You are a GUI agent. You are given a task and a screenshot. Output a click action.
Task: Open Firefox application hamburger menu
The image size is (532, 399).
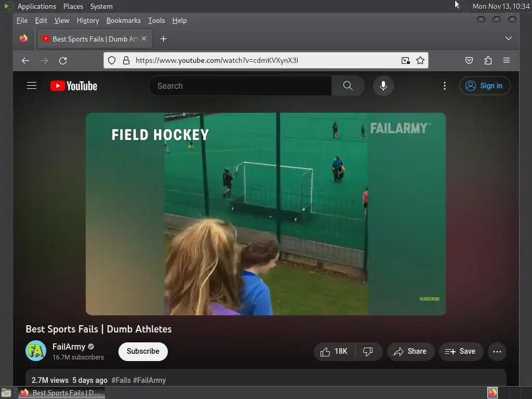pos(507,60)
